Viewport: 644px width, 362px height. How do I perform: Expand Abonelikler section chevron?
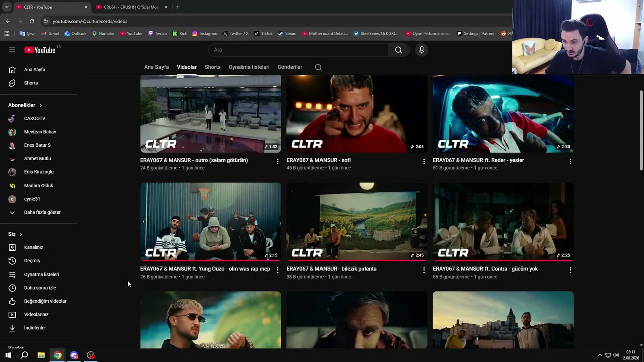pyautogui.click(x=40, y=105)
